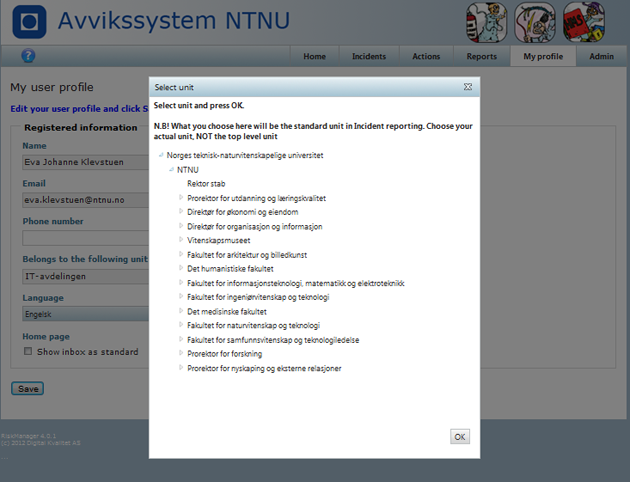
Task: Click the blue help question mark icon
Action: 28,55
